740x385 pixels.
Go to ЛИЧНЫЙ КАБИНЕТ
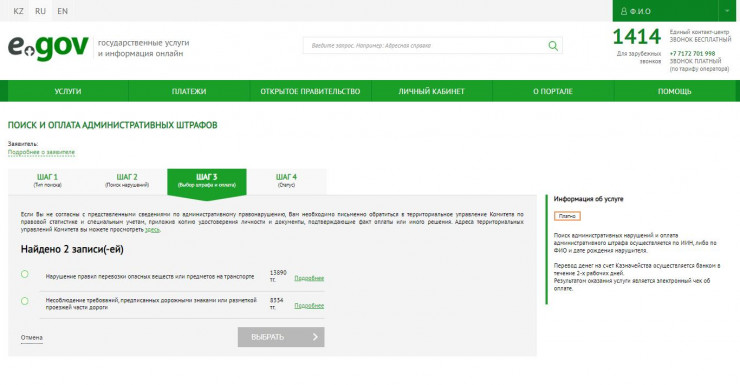(x=431, y=91)
